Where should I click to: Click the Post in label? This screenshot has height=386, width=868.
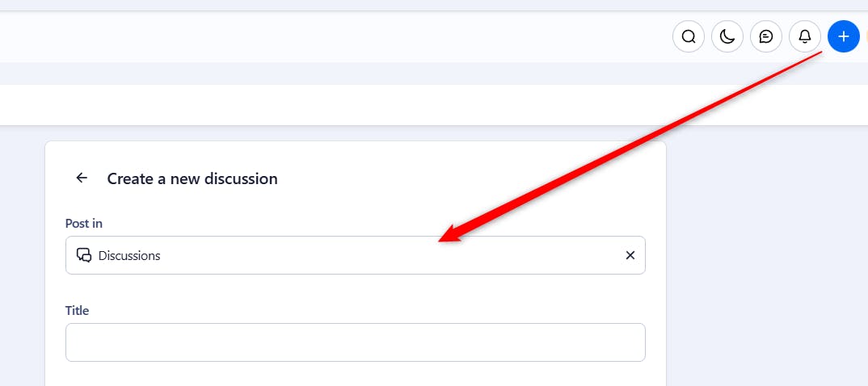tap(84, 224)
